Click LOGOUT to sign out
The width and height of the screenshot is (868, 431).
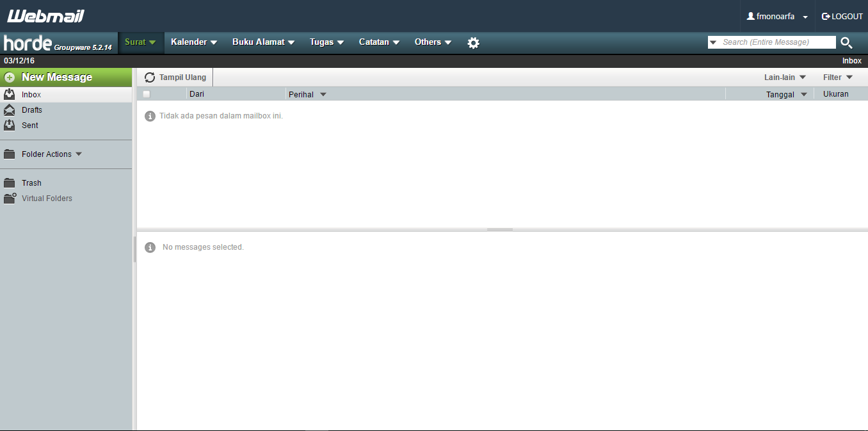pyautogui.click(x=842, y=16)
